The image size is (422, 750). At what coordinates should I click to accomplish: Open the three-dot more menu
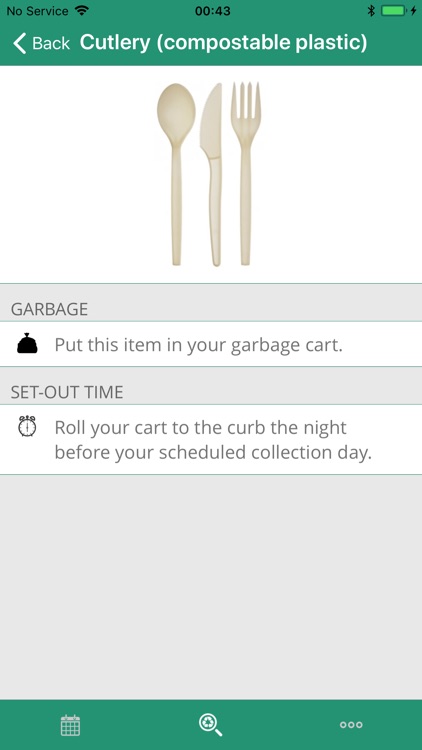click(351, 725)
